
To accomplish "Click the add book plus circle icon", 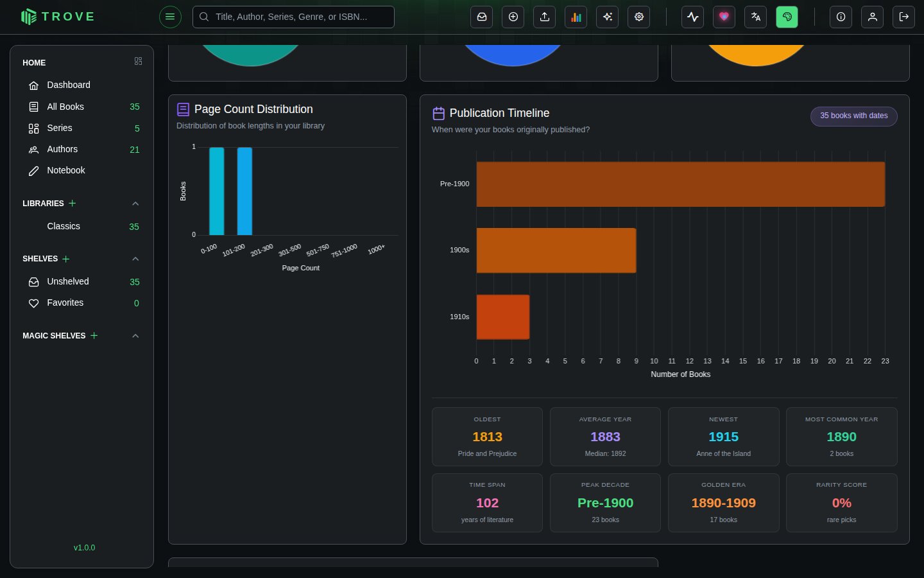I will [x=513, y=17].
